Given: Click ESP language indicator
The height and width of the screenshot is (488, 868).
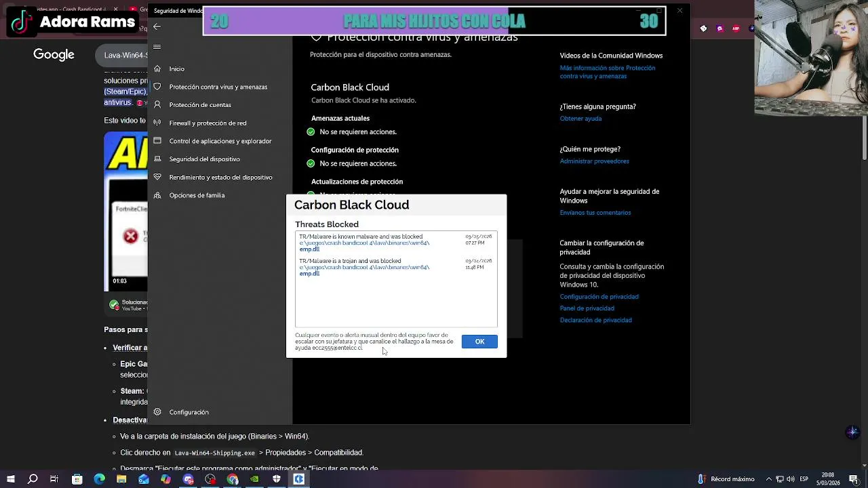Looking at the screenshot, I should [805, 479].
